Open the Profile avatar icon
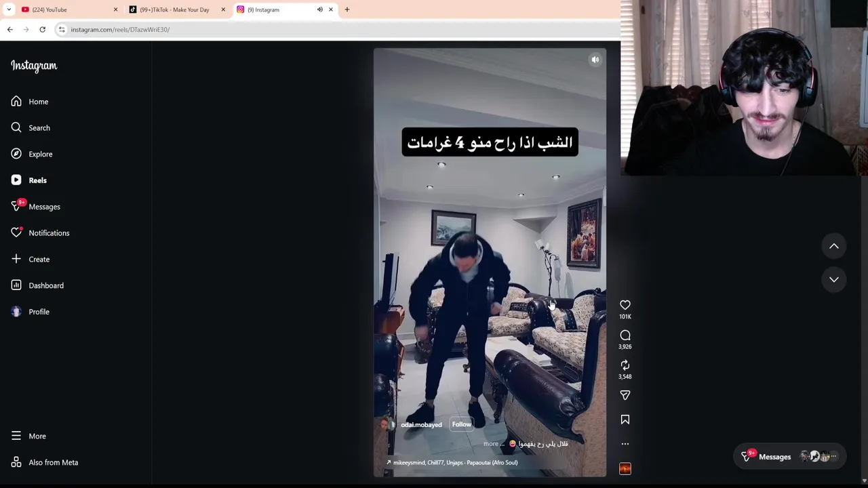The height and width of the screenshot is (488, 868). 16,312
